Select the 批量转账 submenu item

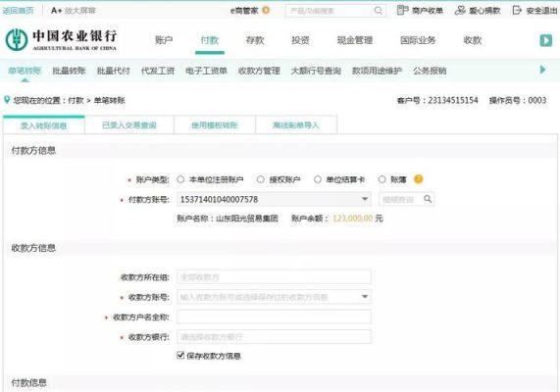tap(69, 71)
